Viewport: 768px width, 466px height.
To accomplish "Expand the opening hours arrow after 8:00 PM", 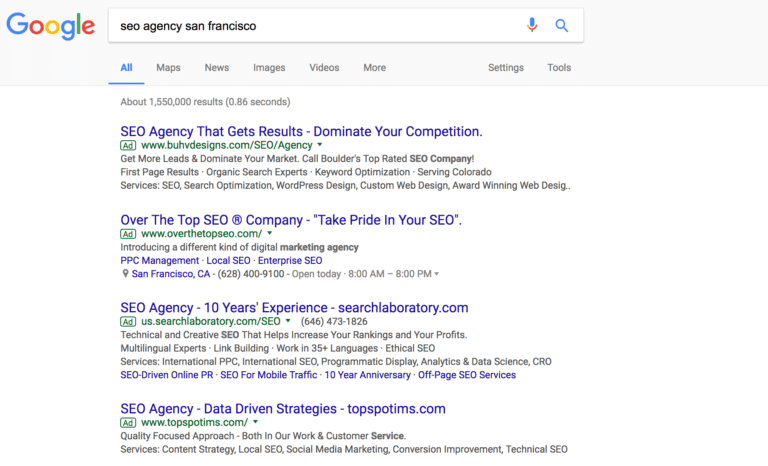I will [436, 274].
